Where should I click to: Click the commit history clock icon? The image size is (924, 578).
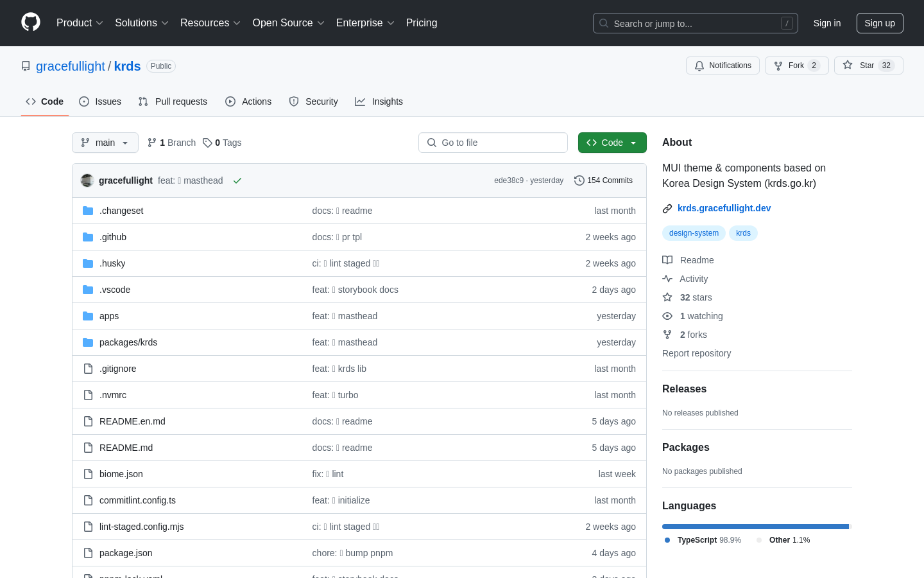[579, 180]
